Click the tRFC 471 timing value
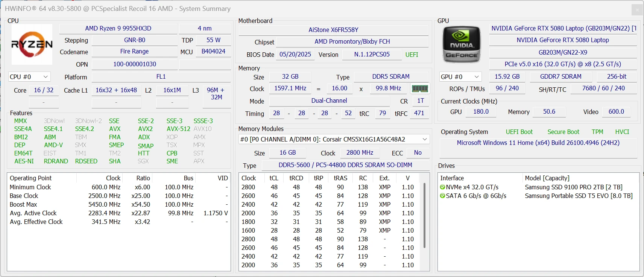 [419, 113]
